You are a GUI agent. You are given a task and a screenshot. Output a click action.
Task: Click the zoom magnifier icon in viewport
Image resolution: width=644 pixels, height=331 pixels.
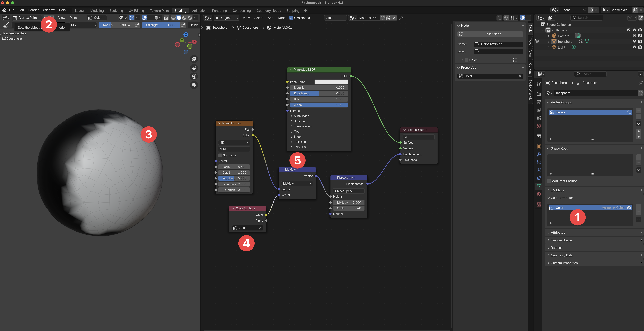point(194,59)
